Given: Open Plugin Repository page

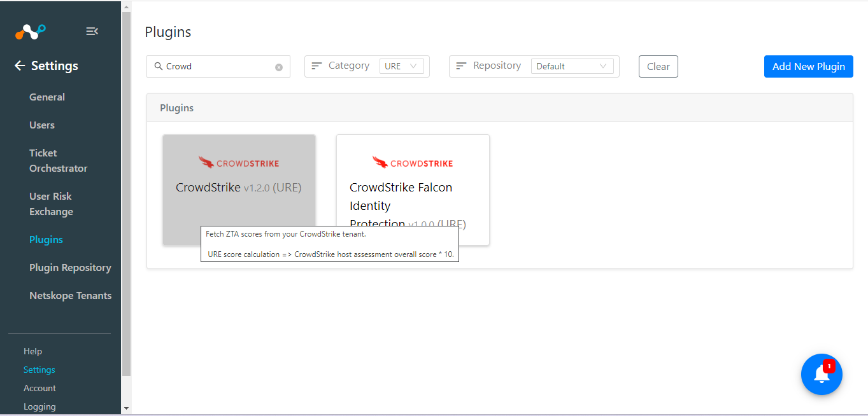Looking at the screenshot, I should [x=70, y=268].
